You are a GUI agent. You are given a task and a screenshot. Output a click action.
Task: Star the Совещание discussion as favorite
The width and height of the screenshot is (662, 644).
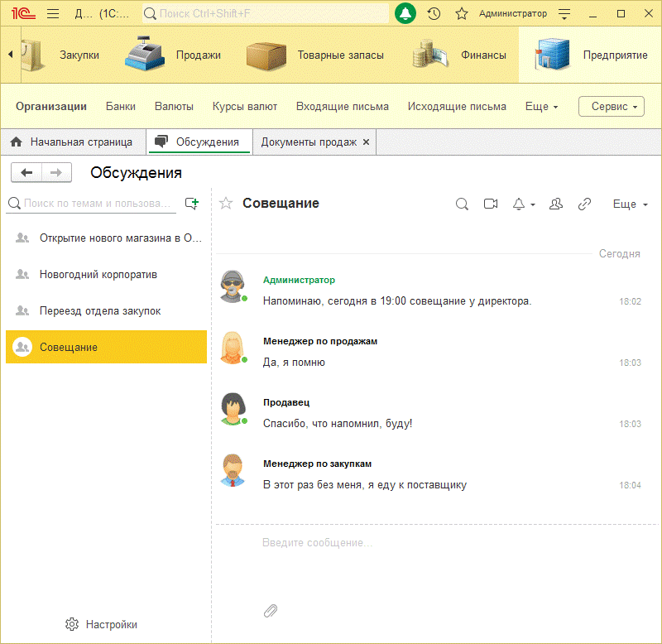click(226, 204)
